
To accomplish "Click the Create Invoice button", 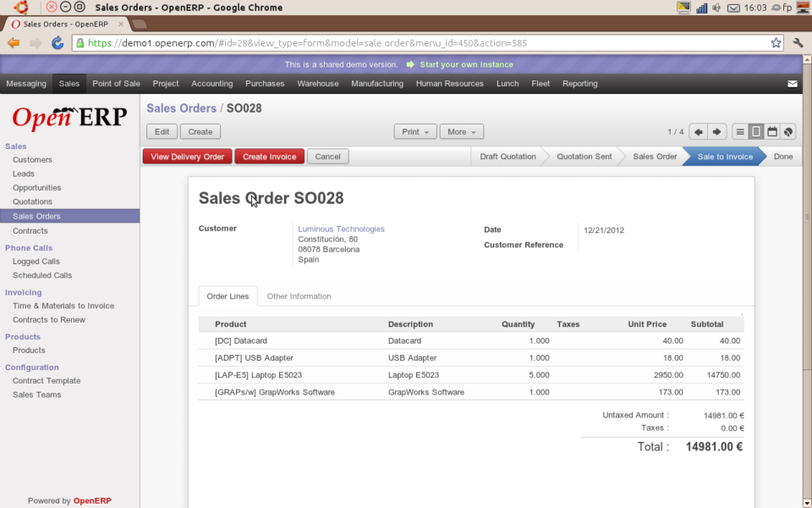I will [269, 157].
